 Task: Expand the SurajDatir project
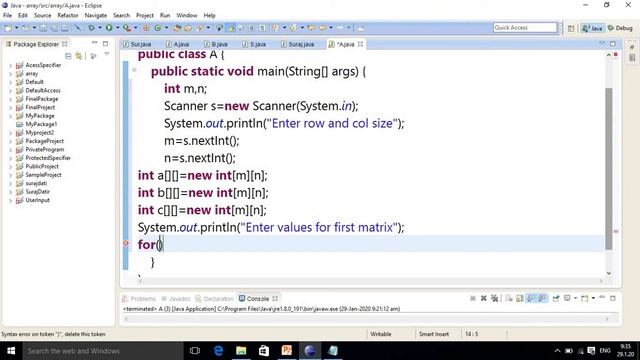pos(11,192)
